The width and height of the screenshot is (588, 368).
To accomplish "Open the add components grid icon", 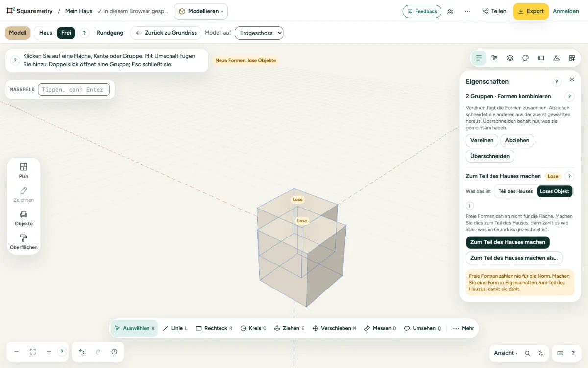I will pos(572,58).
